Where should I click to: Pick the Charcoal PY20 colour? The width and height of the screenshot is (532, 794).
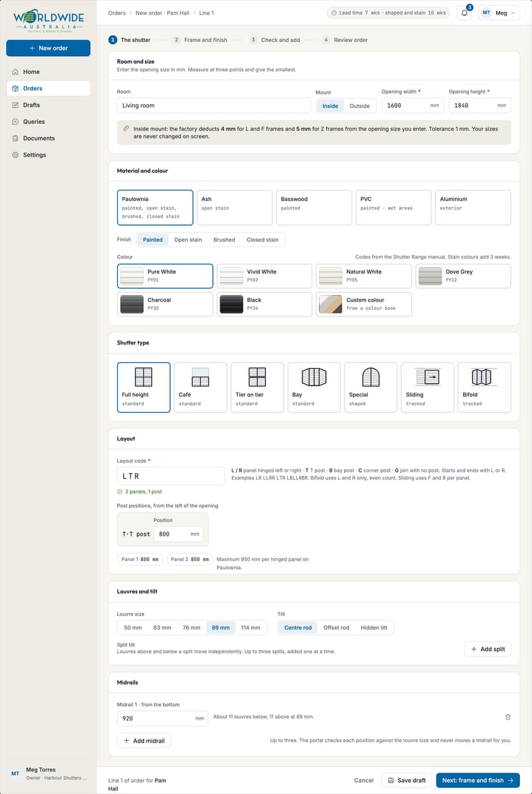tap(165, 304)
